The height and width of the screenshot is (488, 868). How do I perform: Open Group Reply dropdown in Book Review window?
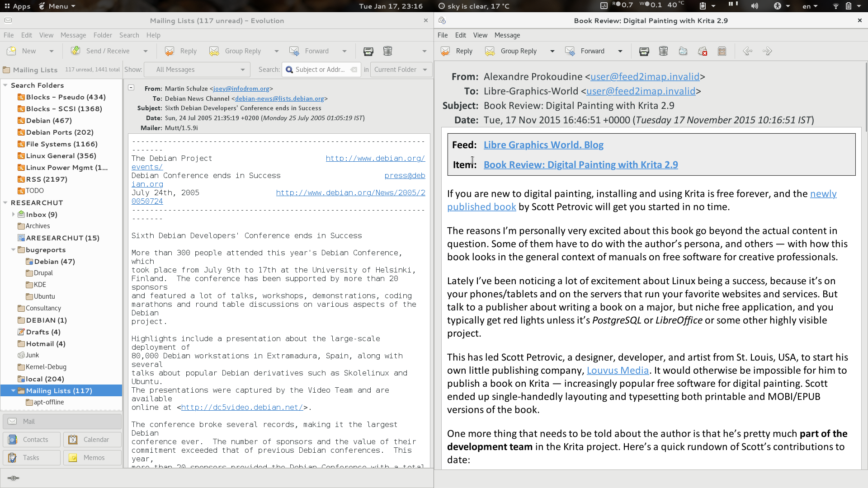point(552,51)
